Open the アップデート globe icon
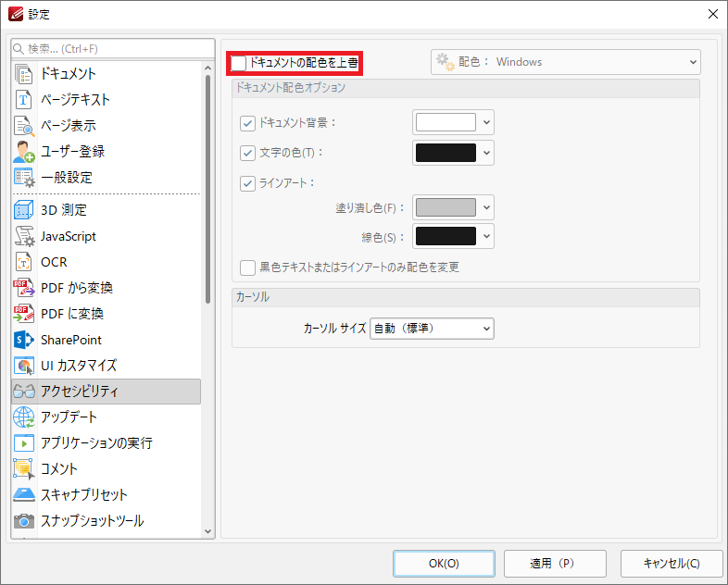This screenshot has height=585, width=728. (x=23, y=417)
